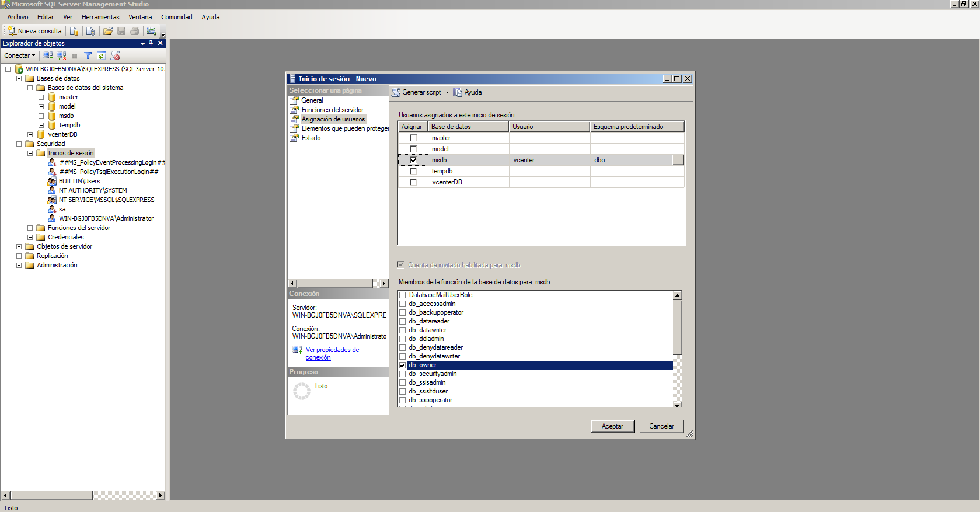
Task: Open the Conectar dropdown
Action: point(20,56)
